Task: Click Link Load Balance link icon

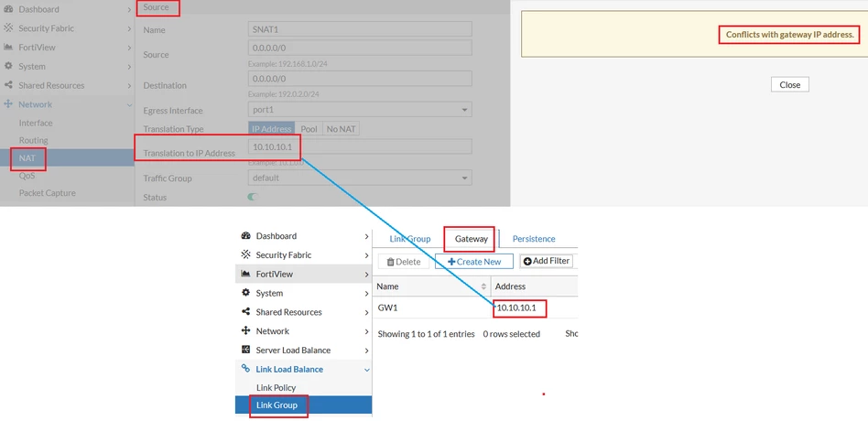Action: pos(246,369)
